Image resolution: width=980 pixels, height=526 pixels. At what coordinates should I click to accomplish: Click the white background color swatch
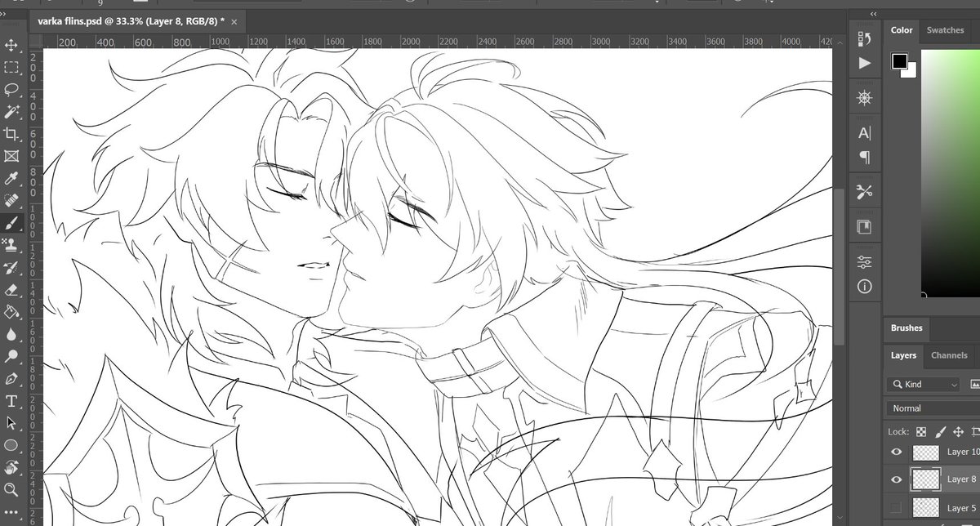pos(911,72)
